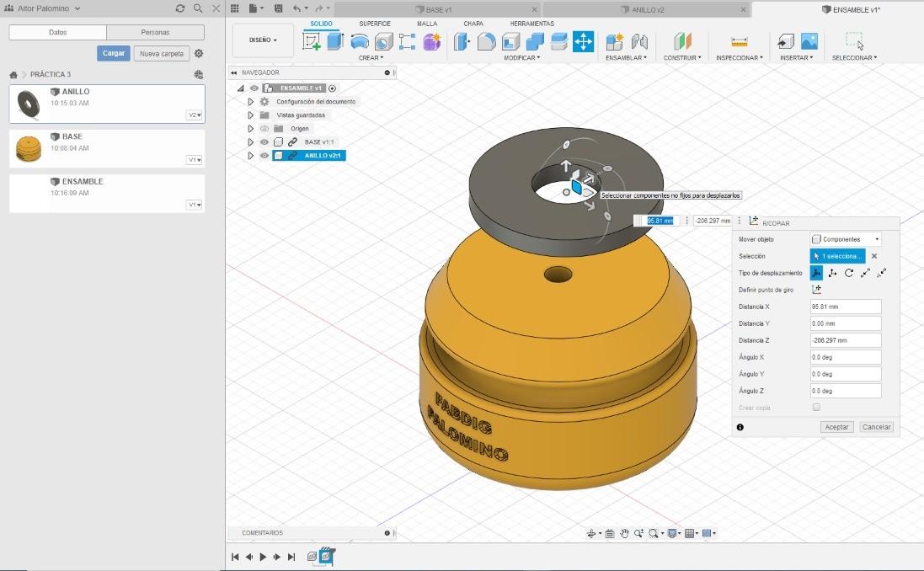Hide the ANILLO v2:1 component
The image size is (924, 571).
[264, 156]
